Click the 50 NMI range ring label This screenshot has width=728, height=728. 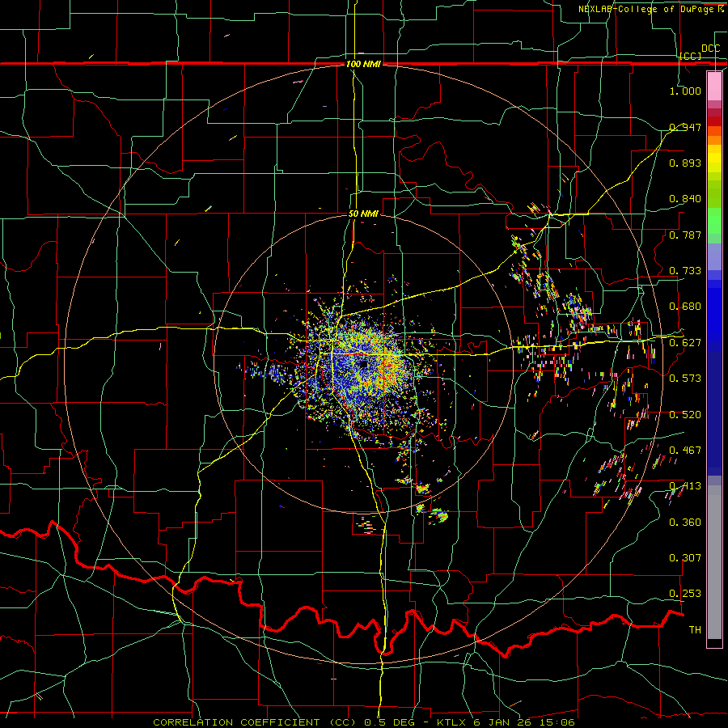tap(363, 214)
